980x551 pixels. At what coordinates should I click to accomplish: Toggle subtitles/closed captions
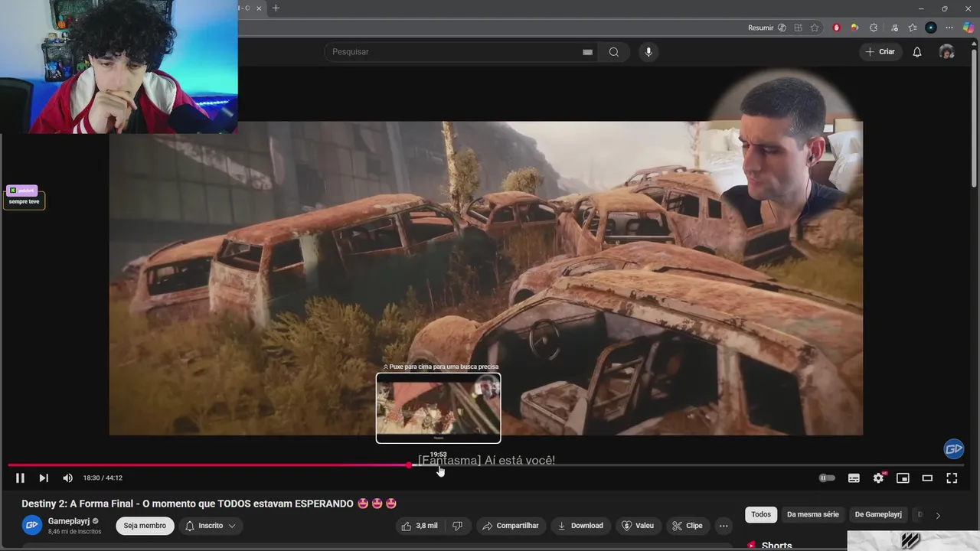(854, 478)
